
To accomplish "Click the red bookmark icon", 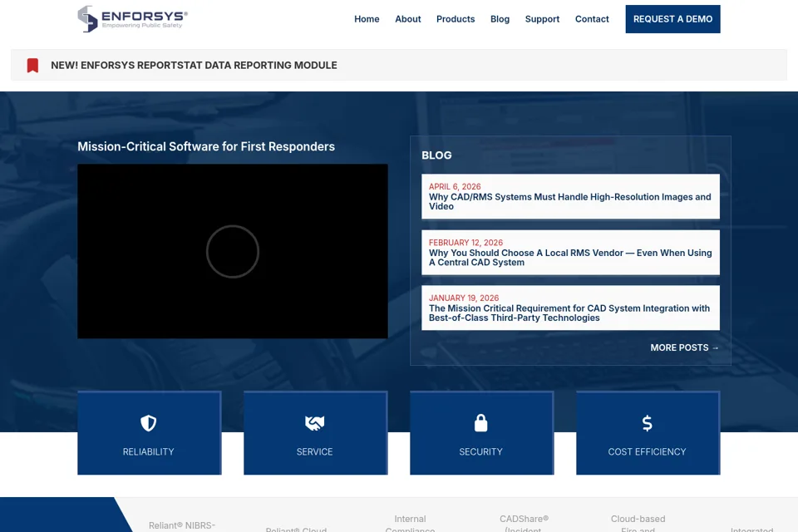I will coord(32,65).
